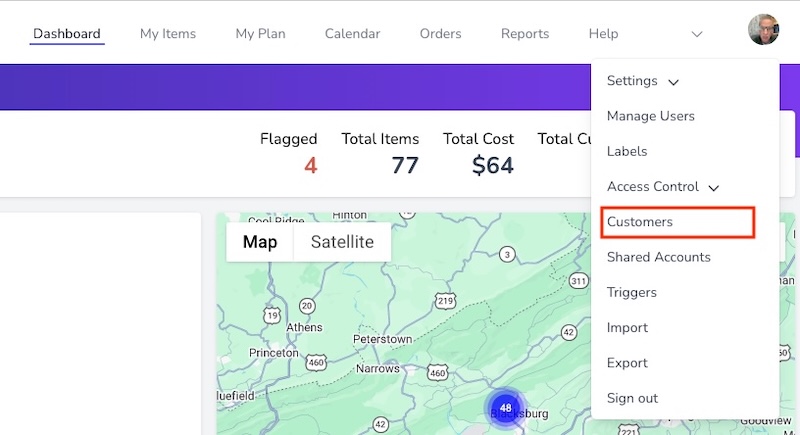Image resolution: width=800 pixels, height=435 pixels.
Task: Click the blue 48 map cluster marker
Action: pos(506,408)
